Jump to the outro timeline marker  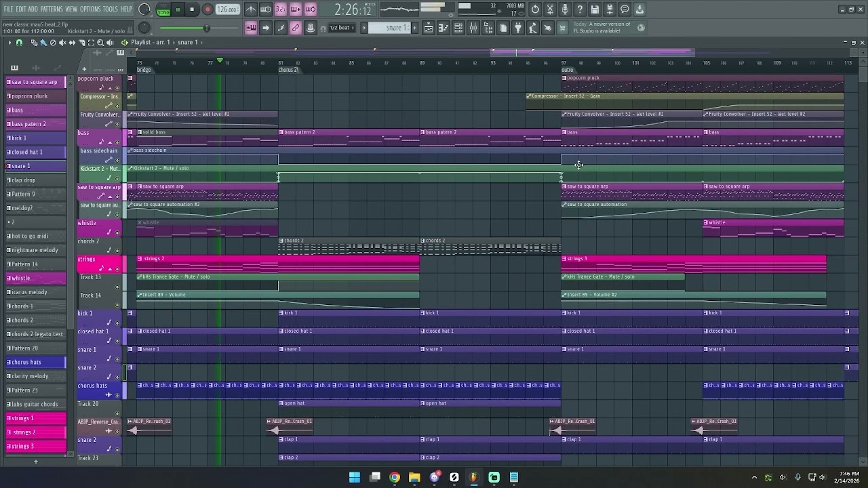pos(568,70)
